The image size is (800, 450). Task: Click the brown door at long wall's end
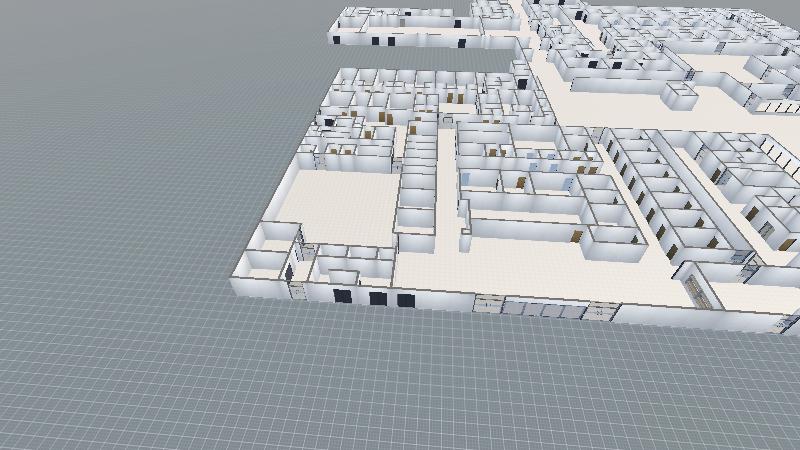[x=576, y=235]
